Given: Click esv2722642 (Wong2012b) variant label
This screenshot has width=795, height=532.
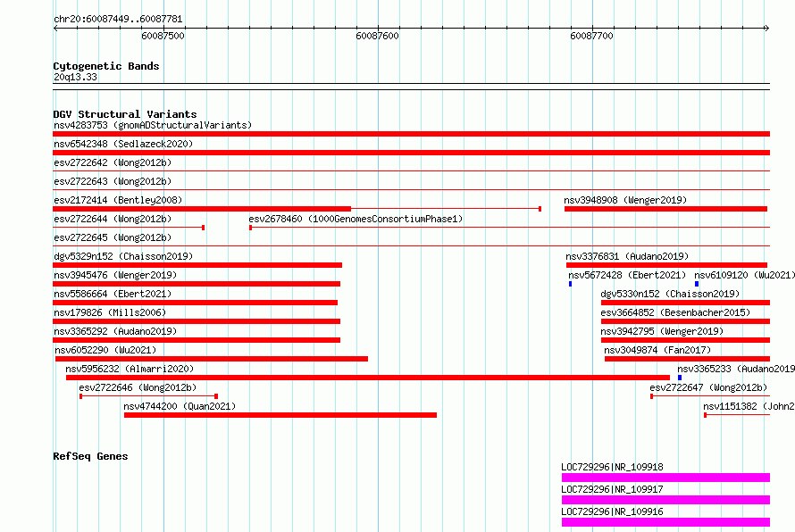Looking at the screenshot, I should [113, 162].
